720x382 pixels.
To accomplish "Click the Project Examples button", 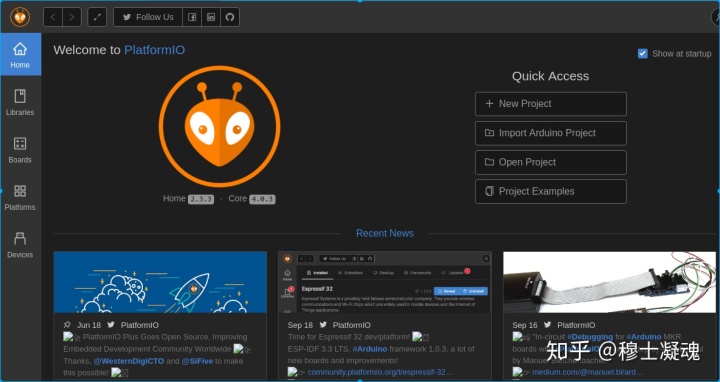I will click(x=551, y=191).
